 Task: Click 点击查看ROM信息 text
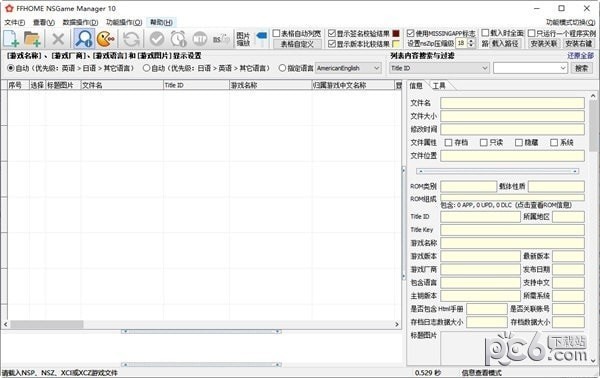(x=543, y=205)
